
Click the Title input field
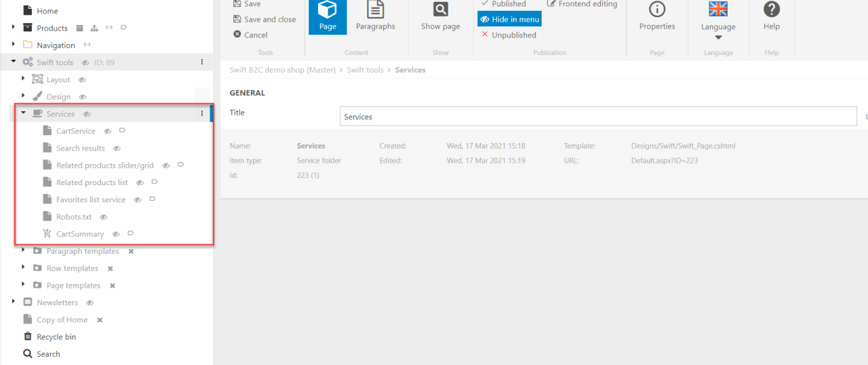[x=597, y=117]
